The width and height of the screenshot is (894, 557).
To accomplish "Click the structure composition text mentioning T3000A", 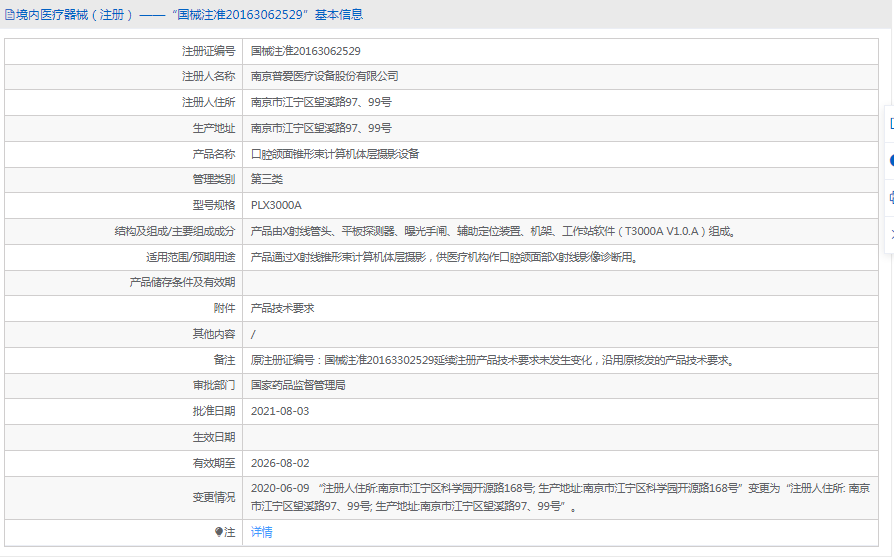I will click(x=494, y=231).
